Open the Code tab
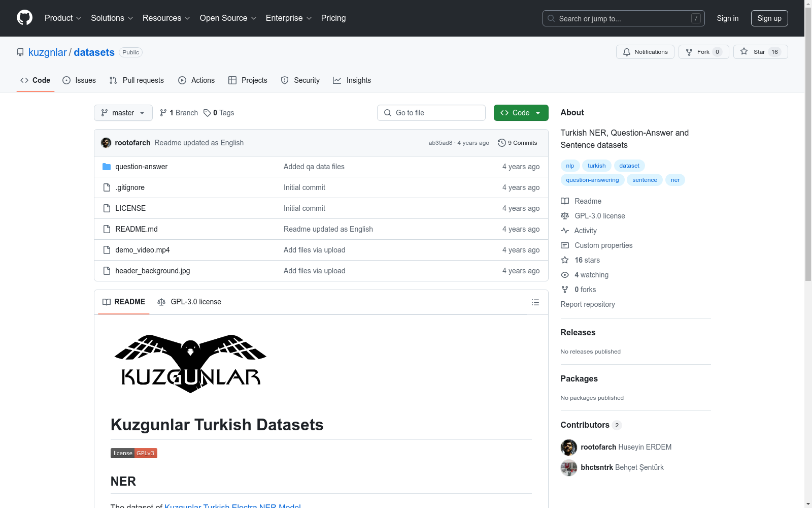 coord(36,80)
